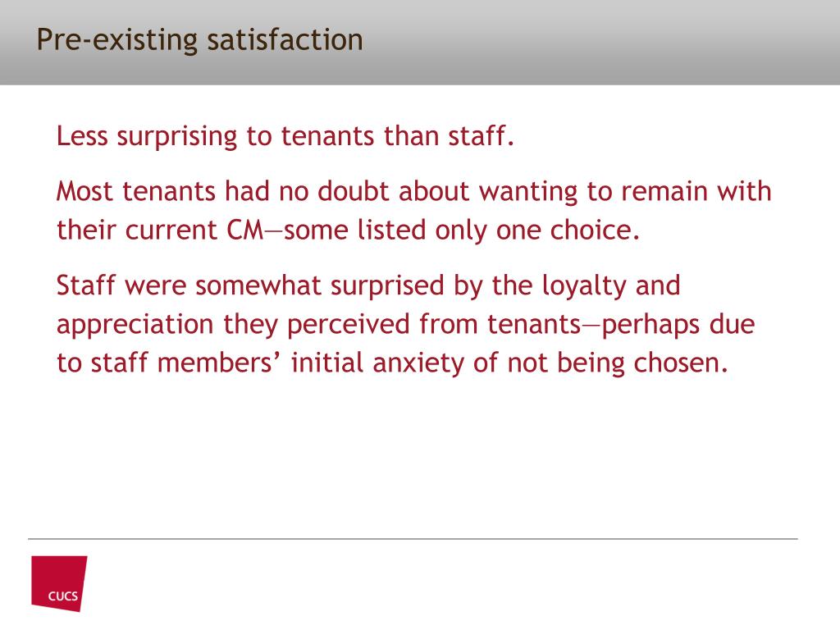Click the word loyalty
The height and width of the screenshot is (630, 840).
[x=584, y=286]
